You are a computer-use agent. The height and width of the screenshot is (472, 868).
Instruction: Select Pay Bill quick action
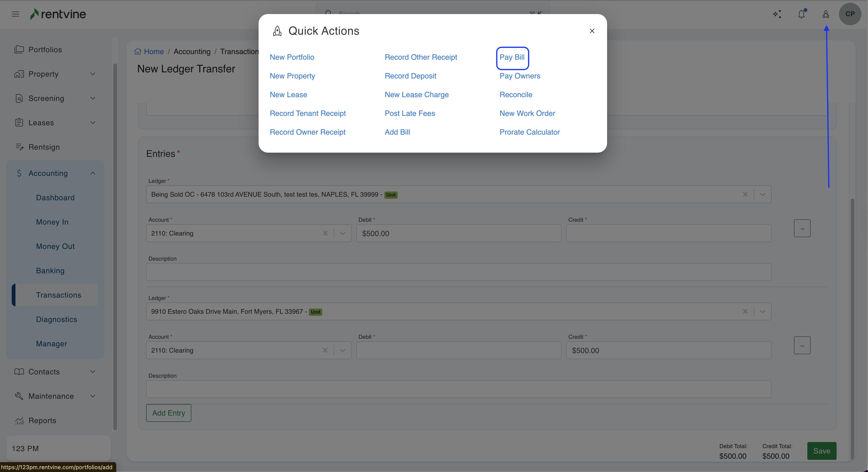tap(512, 57)
